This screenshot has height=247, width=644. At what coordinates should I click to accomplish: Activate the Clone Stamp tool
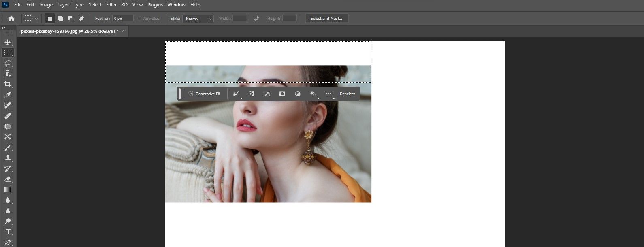pyautogui.click(x=8, y=158)
